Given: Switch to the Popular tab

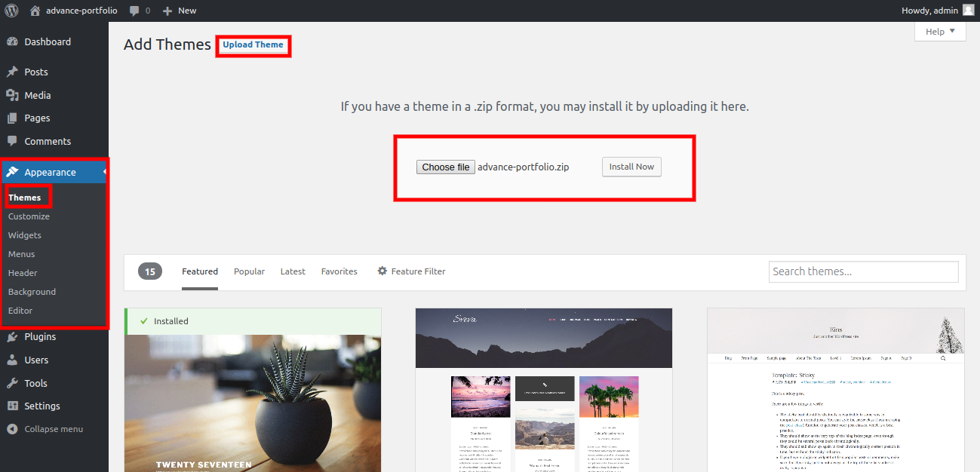Looking at the screenshot, I should pos(249,271).
